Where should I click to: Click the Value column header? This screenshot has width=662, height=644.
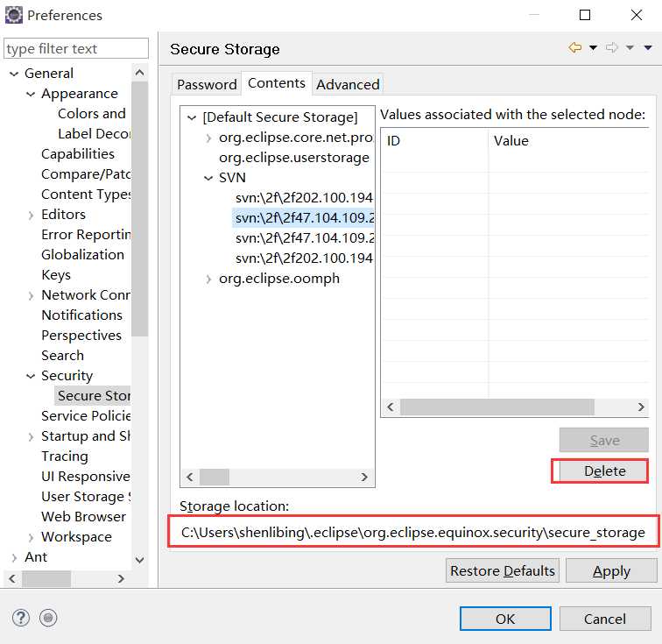coord(568,141)
